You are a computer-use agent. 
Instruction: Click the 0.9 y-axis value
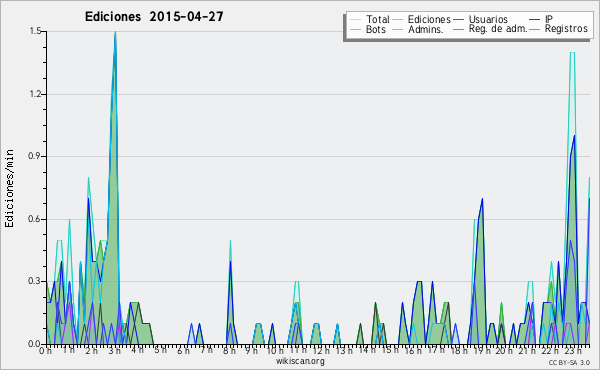pos(35,156)
